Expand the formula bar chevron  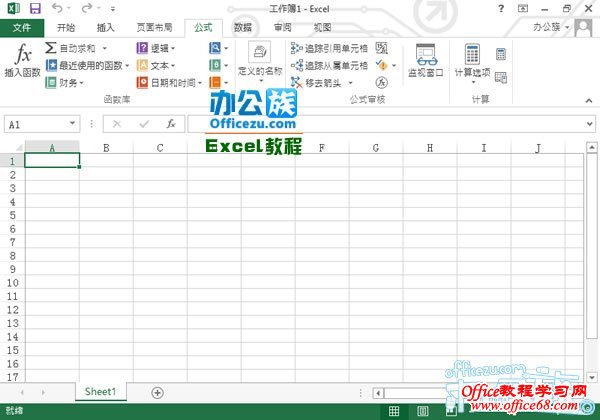(x=589, y=124)
